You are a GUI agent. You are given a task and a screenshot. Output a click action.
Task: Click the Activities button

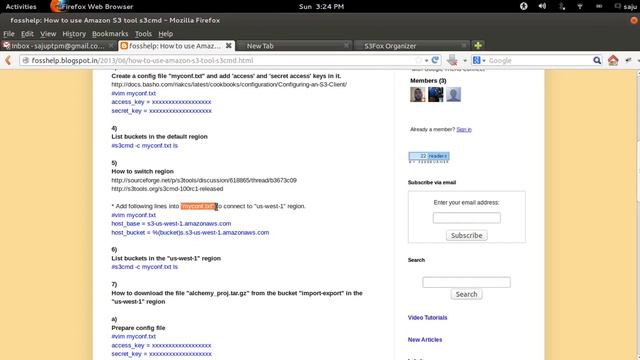point(21,6)
